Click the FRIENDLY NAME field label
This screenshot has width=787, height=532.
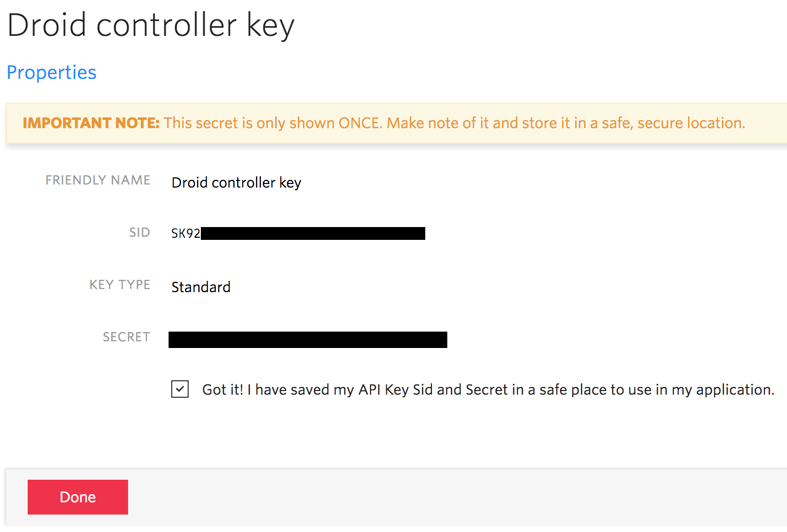pyautogui.click(x=98, y=180)
